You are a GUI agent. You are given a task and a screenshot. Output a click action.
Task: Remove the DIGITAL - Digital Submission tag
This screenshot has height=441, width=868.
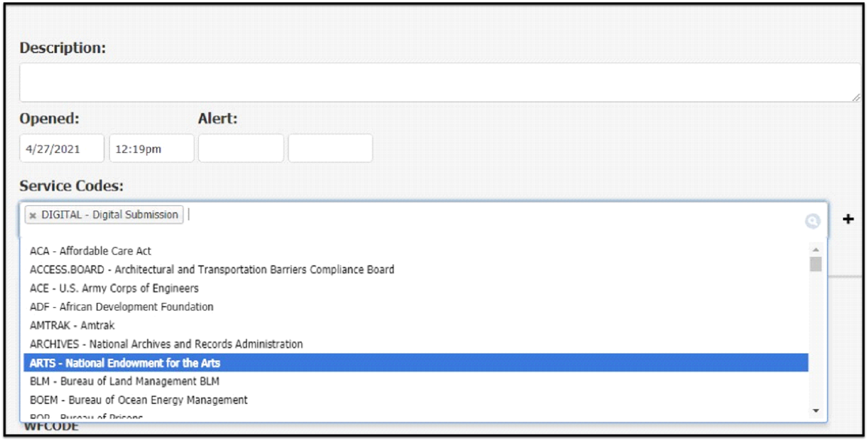coord(33,215)
